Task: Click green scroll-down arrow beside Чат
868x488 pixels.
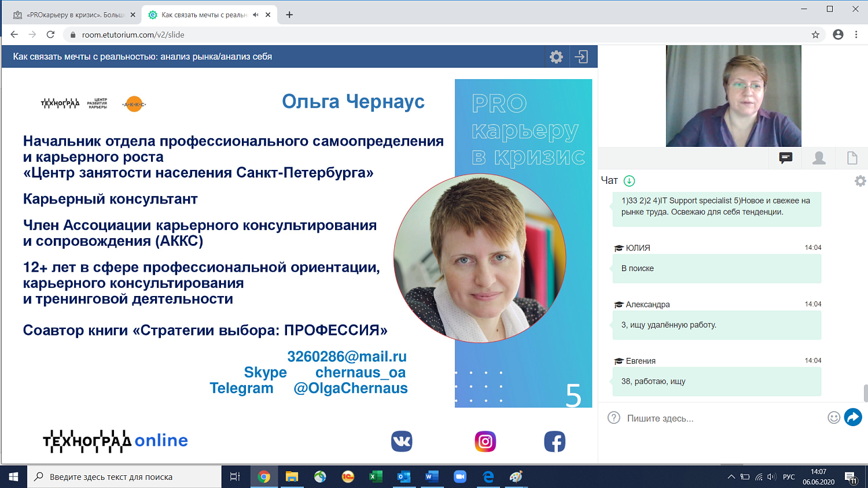Action: pyautogui.click(x=629, y=181)
